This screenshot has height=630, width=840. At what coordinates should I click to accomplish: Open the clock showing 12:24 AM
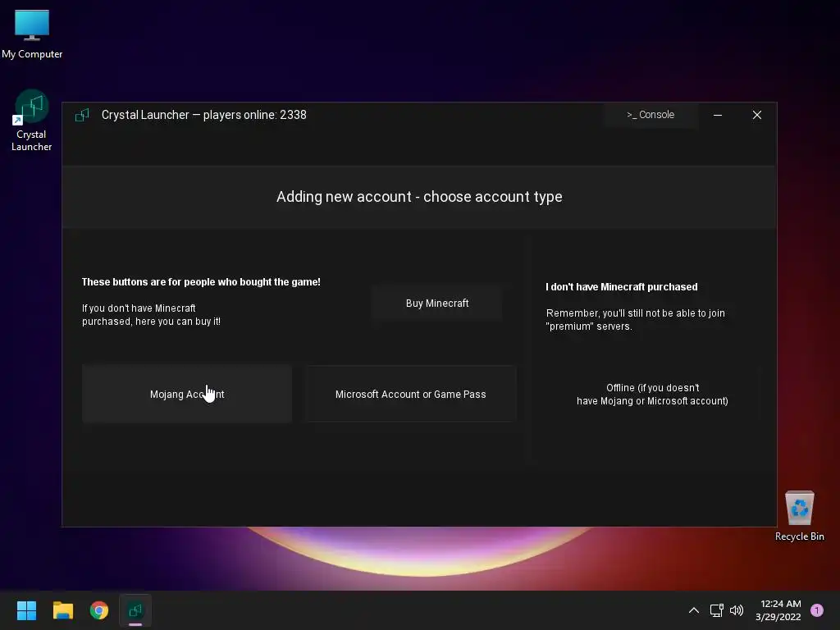click(778, 610)
